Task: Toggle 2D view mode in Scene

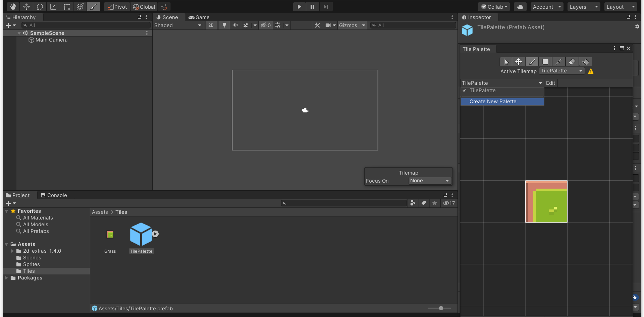Action: (211, 25)
